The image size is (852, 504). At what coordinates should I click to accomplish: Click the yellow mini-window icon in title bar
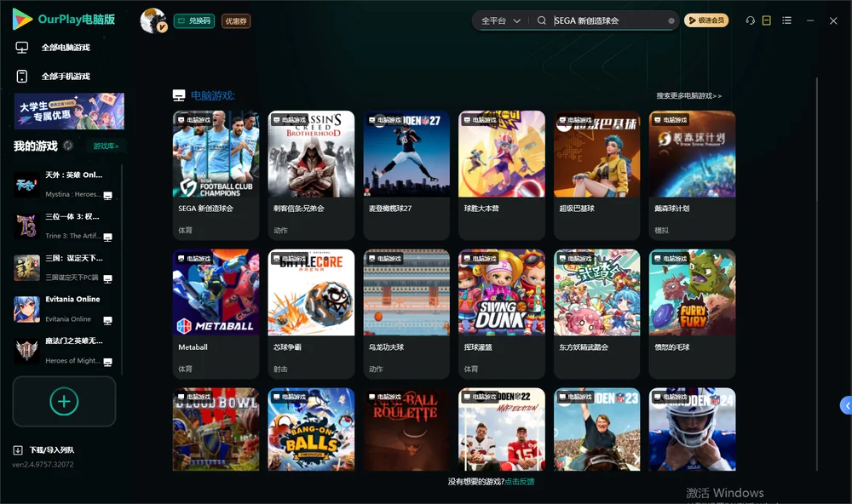point(767,20)
